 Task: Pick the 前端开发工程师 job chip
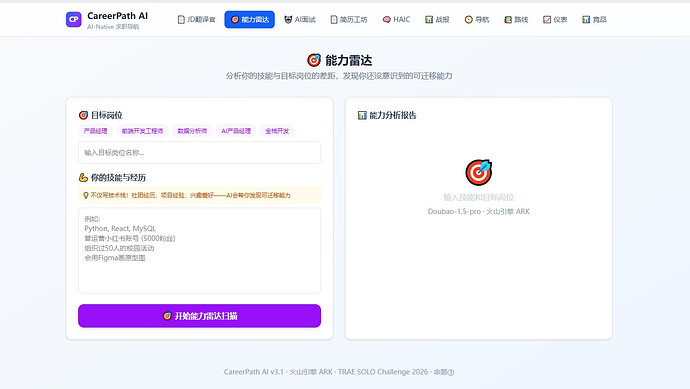[x=143, y=131]
